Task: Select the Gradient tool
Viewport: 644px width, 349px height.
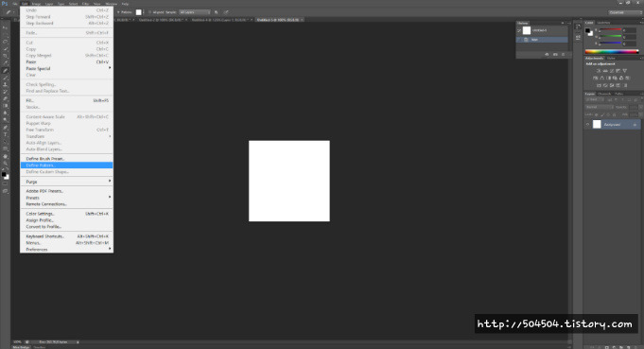Action: point(5,106)
